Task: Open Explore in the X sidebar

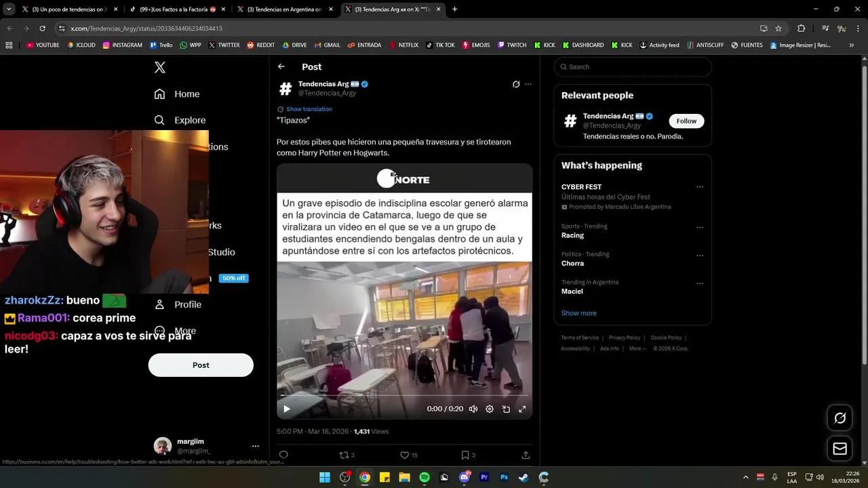Action: [180, 120]
